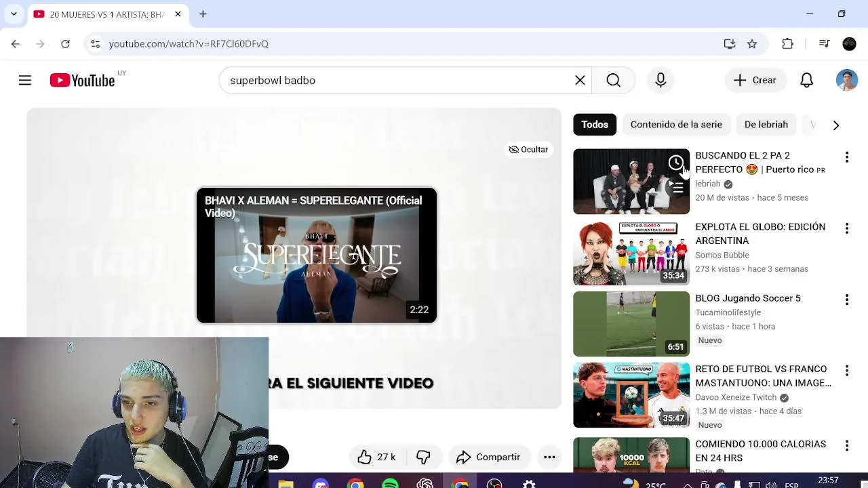Open the account avatar menu
The width and height of the screenshot is (868, 488).
pos(846,81)
